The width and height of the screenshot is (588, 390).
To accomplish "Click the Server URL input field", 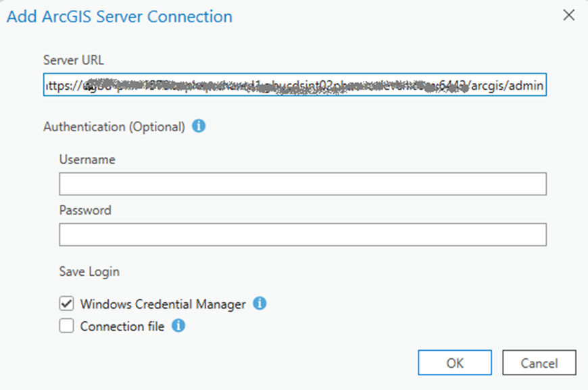I will point(295,84).
